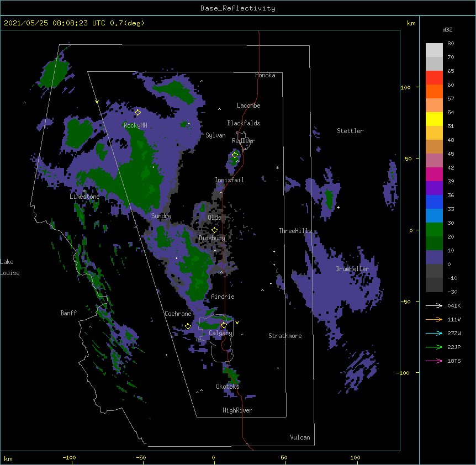Pick the slate purple 0-10 dBZ swatch
This screenshot has width=476, height=465.
tap(434, 257)
